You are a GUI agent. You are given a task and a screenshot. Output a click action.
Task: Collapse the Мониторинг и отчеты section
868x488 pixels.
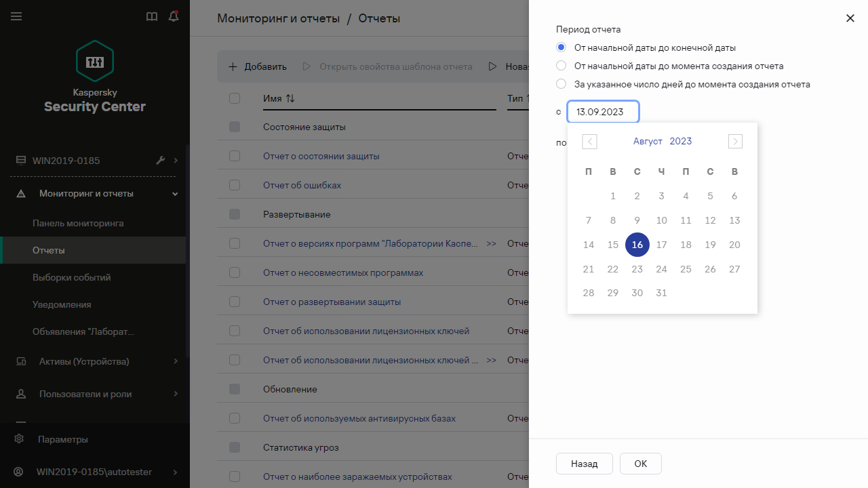176,194
